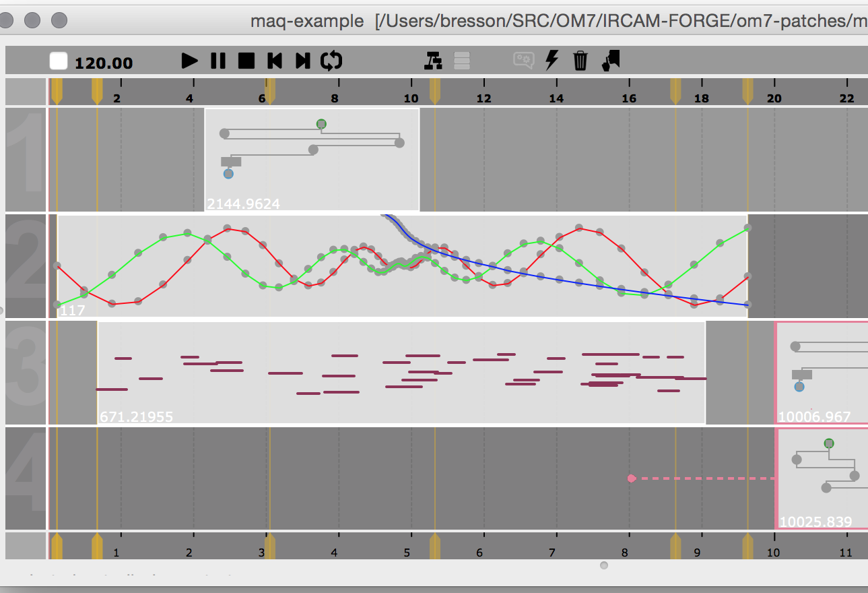
Task: Skip to the next marker
Action: (302, 61)
